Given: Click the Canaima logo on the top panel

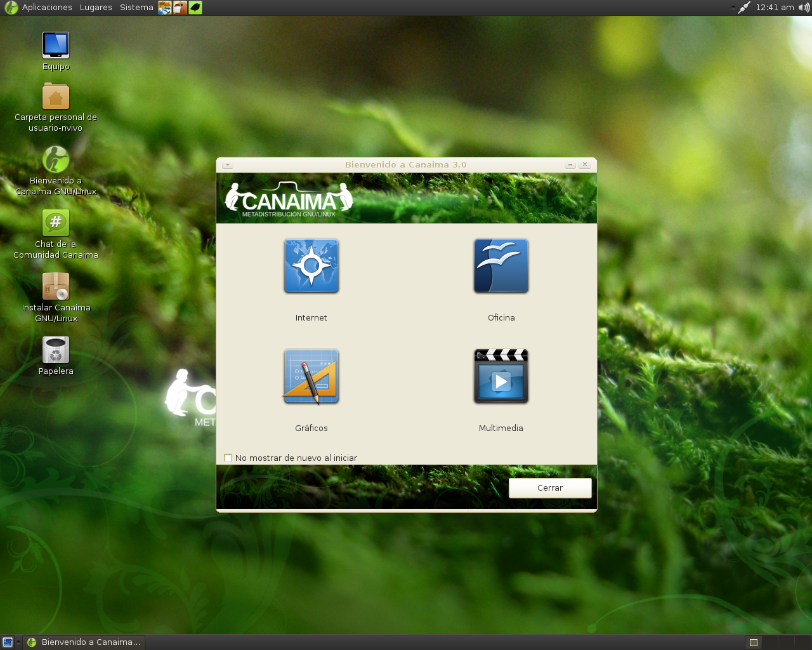Looking at the screenshot, I should [11, 8].
